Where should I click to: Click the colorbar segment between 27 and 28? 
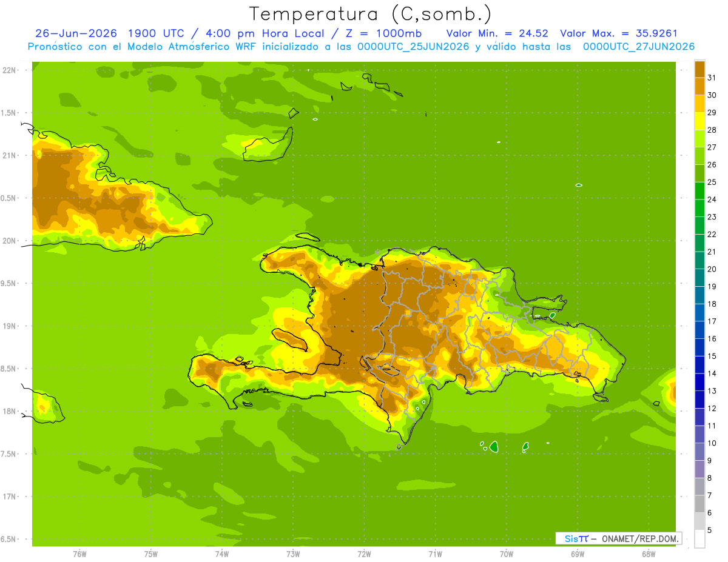point(699,138)
